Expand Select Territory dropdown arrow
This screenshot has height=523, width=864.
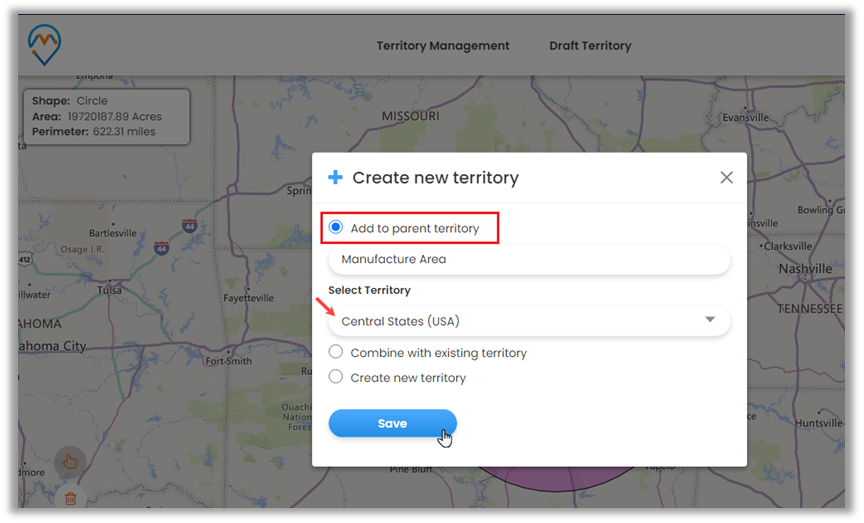click(x=710, y=320)
